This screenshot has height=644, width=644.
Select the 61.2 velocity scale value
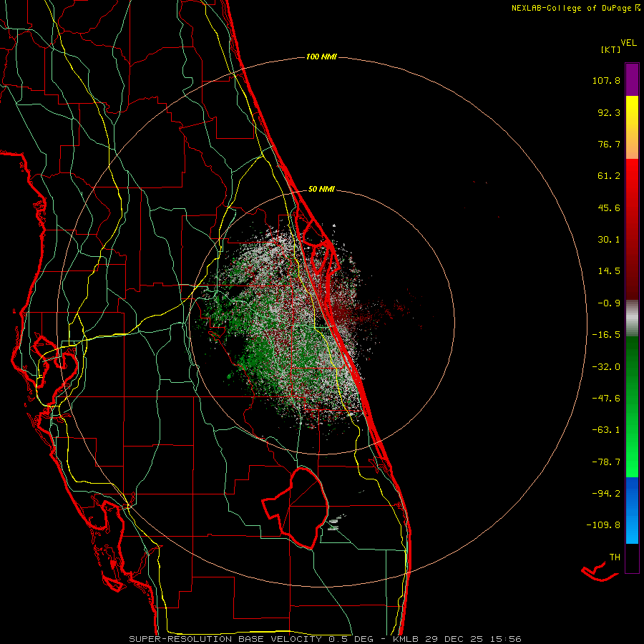[609, 176]
